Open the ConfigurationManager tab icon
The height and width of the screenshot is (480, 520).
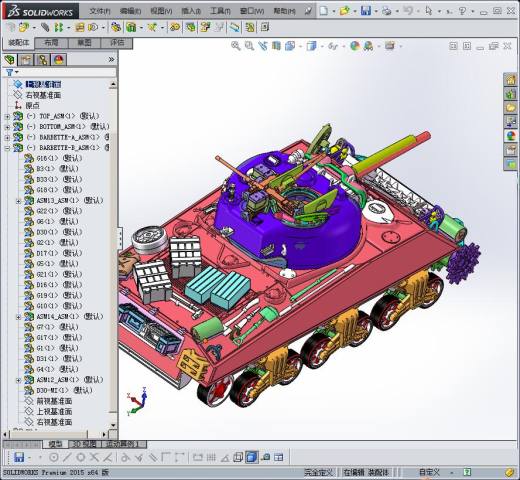(43, 60)
